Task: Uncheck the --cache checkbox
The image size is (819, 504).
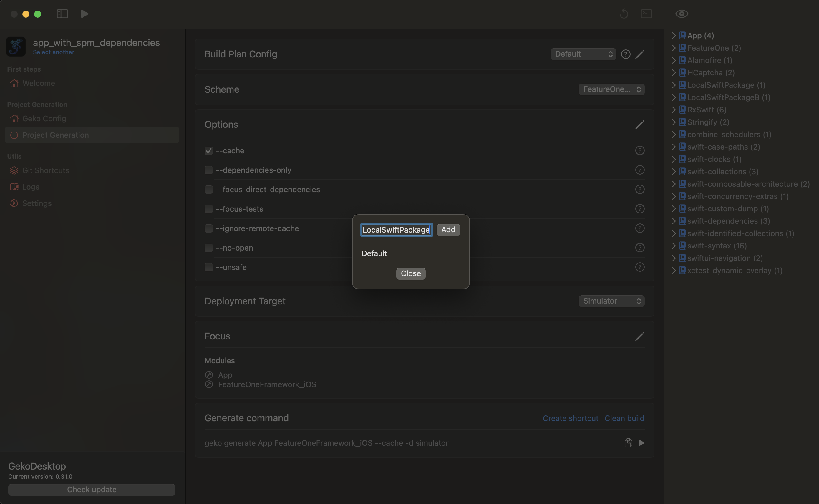Action: coord(209,151)
